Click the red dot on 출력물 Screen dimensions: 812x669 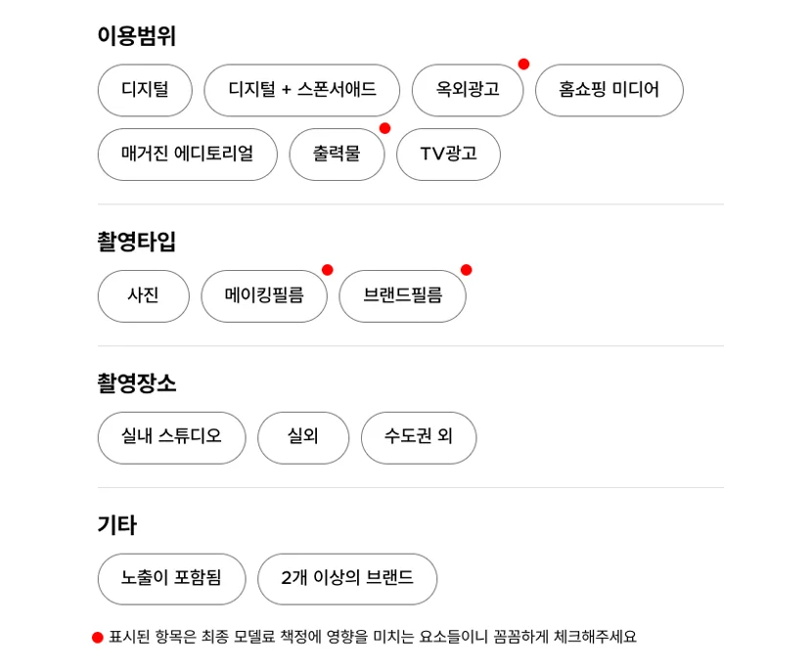coord(384,128)
